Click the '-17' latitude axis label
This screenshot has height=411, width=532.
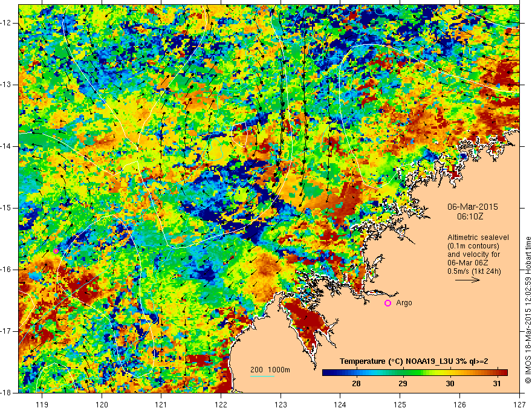coord(7,331)
